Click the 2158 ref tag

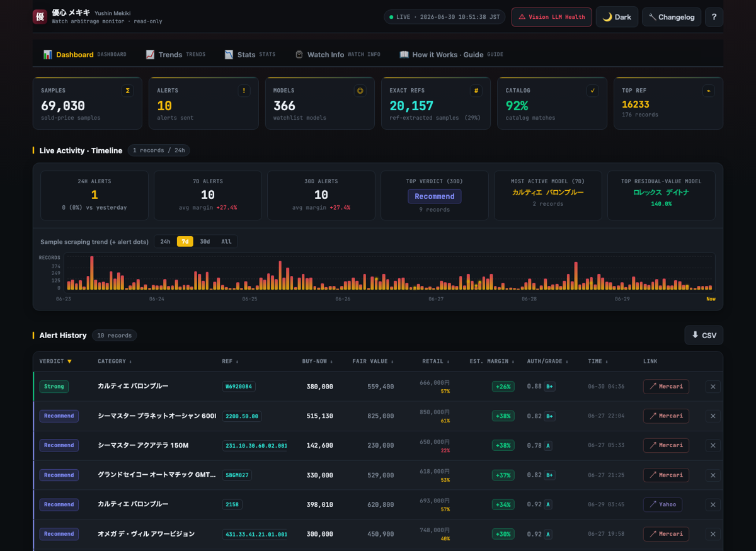(232, 504)
